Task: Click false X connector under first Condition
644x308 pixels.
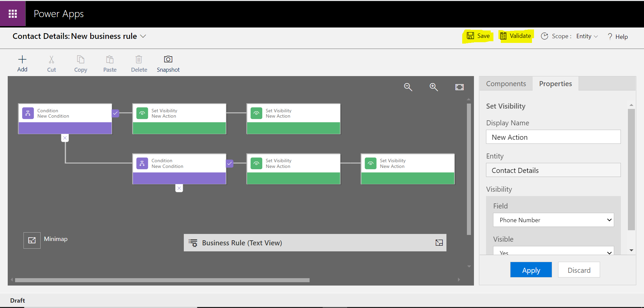Action: point(65,138)
